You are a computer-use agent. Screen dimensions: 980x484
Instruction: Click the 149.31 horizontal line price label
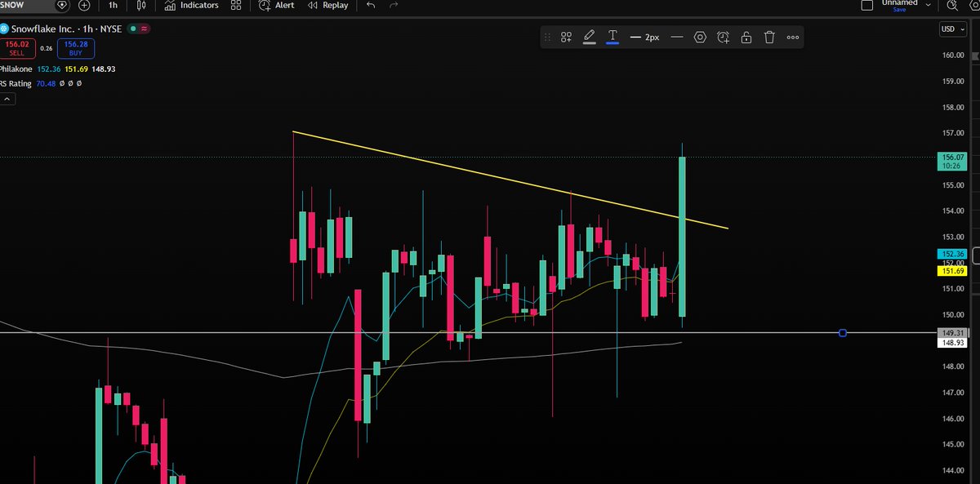[954, 333]
